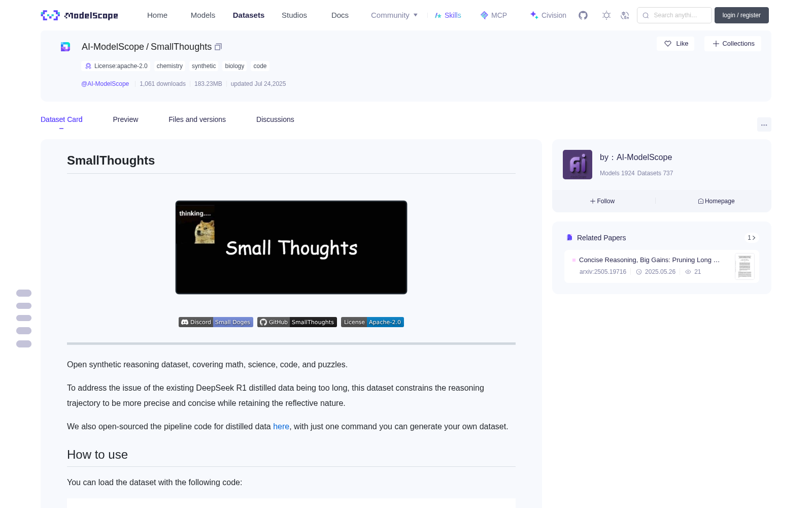Click the login / register button

point(741,15)
